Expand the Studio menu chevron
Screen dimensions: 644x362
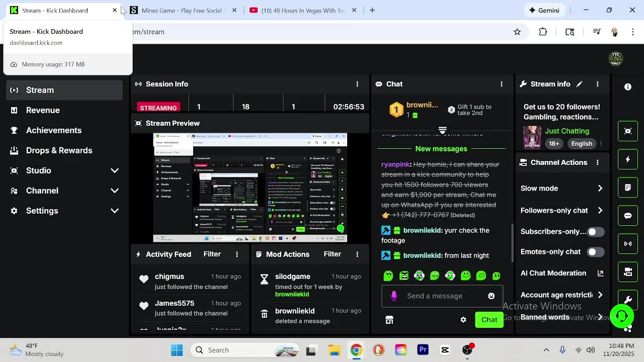click(x=115, y=170)
